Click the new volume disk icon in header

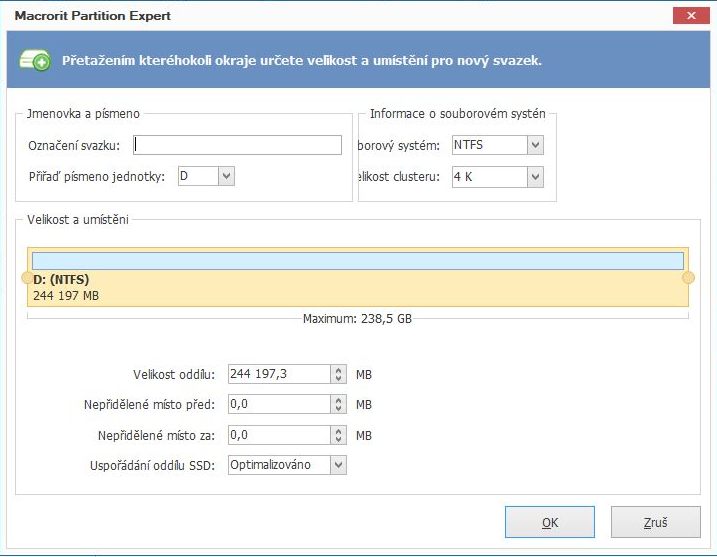[x=35, y=61]
